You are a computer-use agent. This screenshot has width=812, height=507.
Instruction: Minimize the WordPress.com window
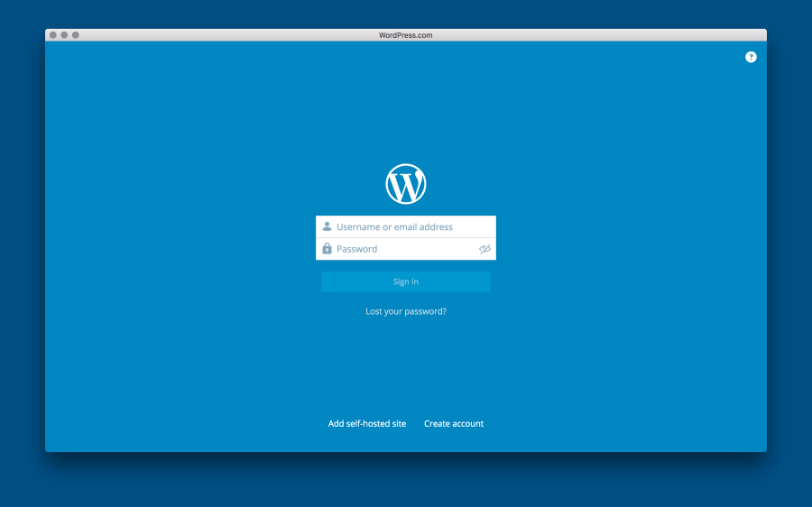click(x=64, y=35)
